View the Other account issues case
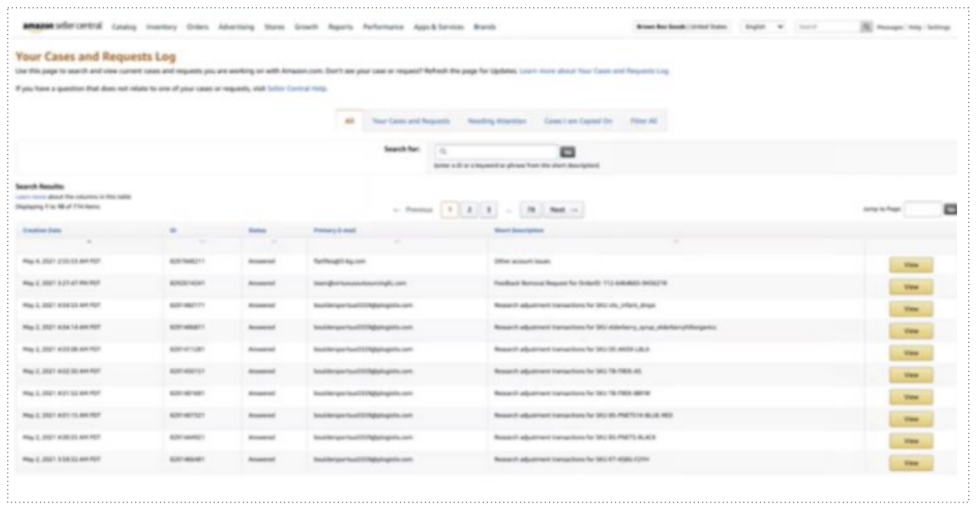Screen dimensions: 980x517 tap(911, 264)
